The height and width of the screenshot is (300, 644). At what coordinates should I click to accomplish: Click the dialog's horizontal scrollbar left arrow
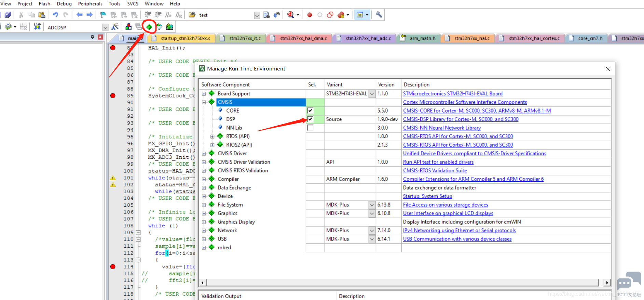point(203,283)
